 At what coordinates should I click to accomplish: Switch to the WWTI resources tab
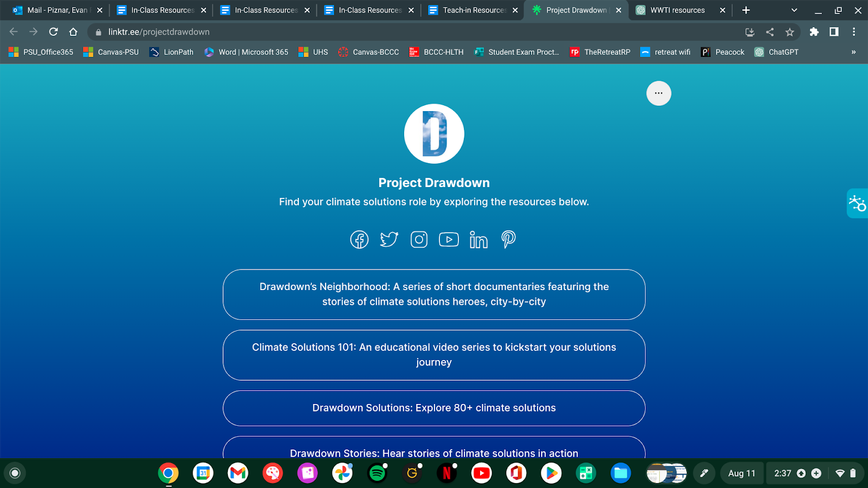tap(679, 10)
